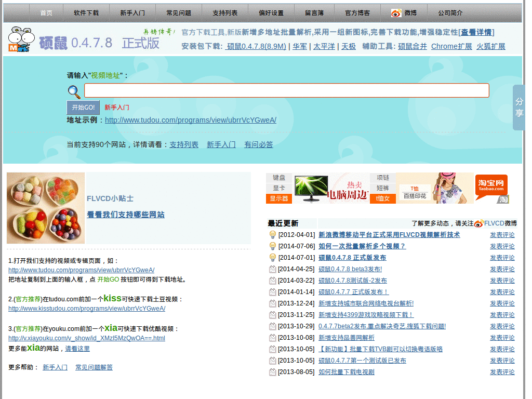The height and width of the screenshot is (399, 532).
Task: Select the 项链 tab in ad banner
Action: pos(383,178)
